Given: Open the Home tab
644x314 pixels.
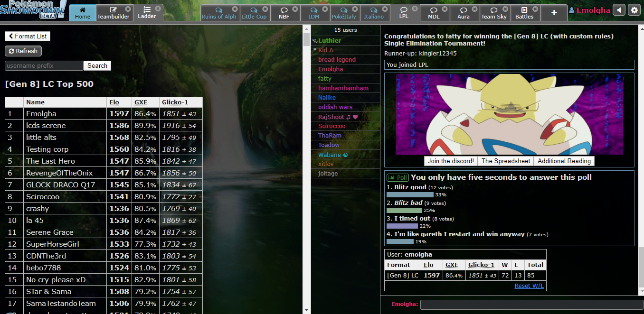Looking at the screenshot, I should point(82,13).
